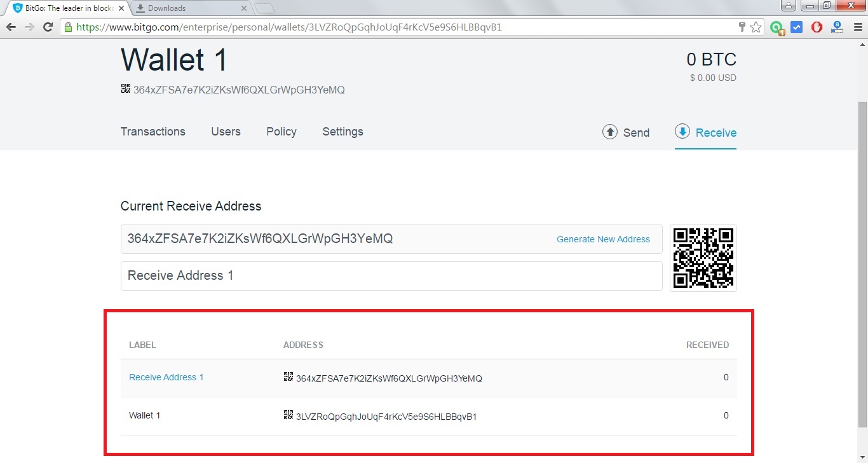The image size is (868, 463).
Task: Click the Wallet 1 page title
Action: point(174,60)
